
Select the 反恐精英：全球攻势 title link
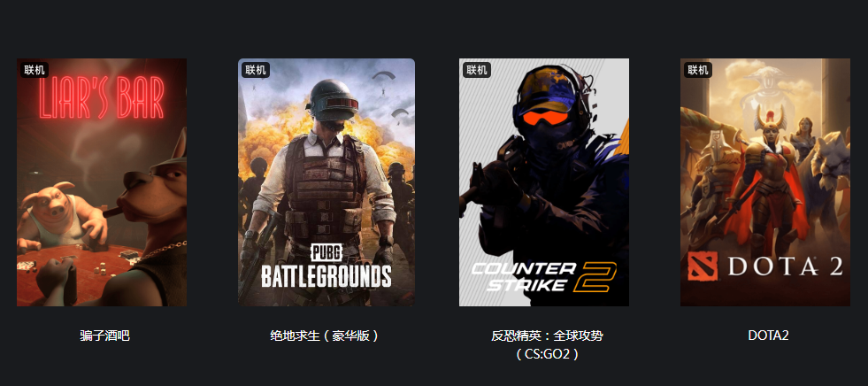click(547, 336)
